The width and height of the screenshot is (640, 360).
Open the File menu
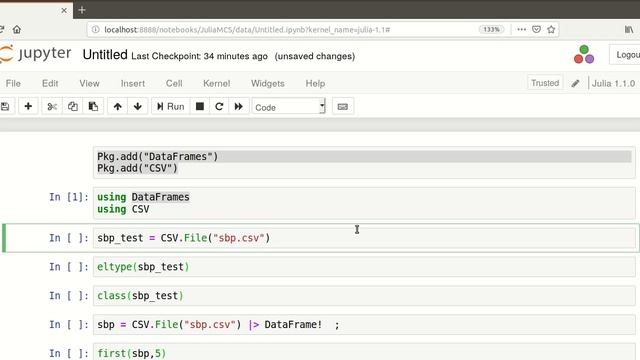[13, 83]
